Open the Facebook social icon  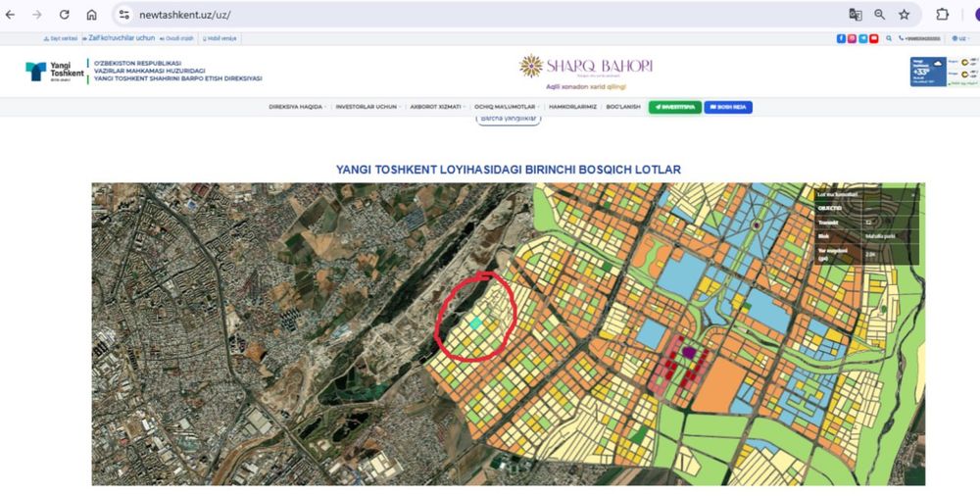[x=841, y=39]
